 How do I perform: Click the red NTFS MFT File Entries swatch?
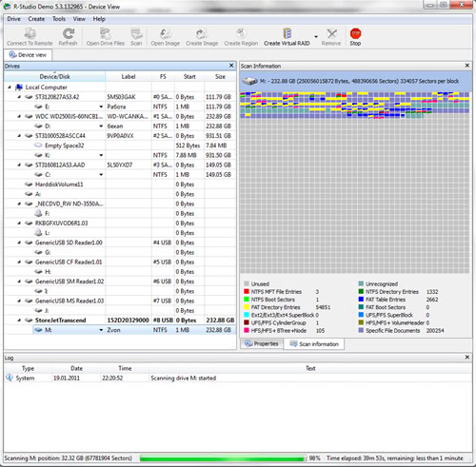point(247,291)
